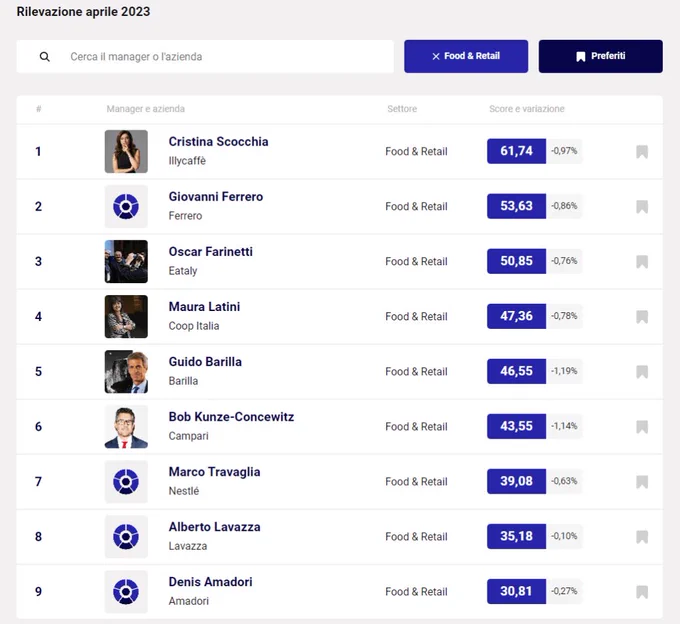
Task: Click the Settore column header
Action: click(x=402, y=109)
